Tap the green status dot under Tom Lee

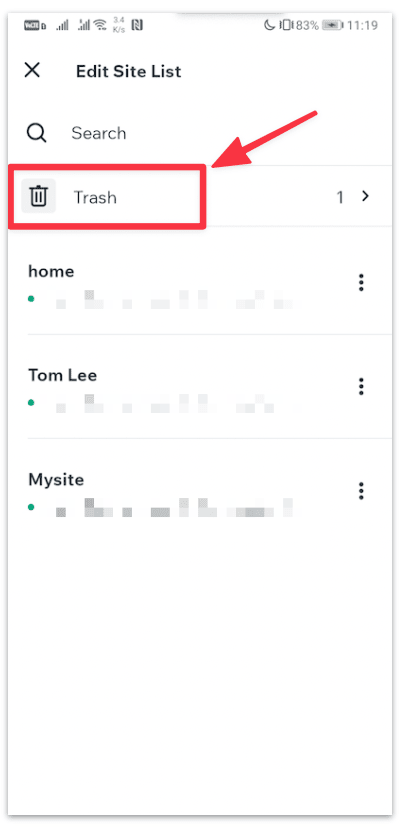(x=31, y=403)
